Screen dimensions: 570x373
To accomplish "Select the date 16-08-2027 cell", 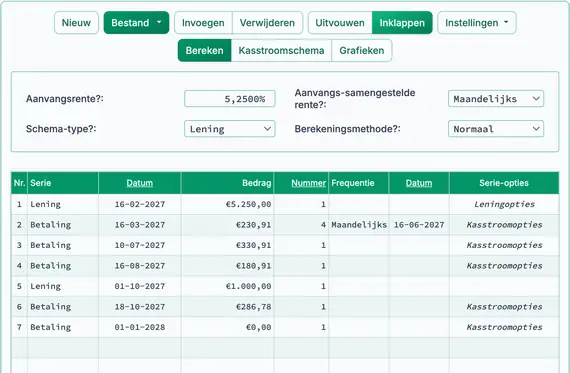I will coord(140,266).
